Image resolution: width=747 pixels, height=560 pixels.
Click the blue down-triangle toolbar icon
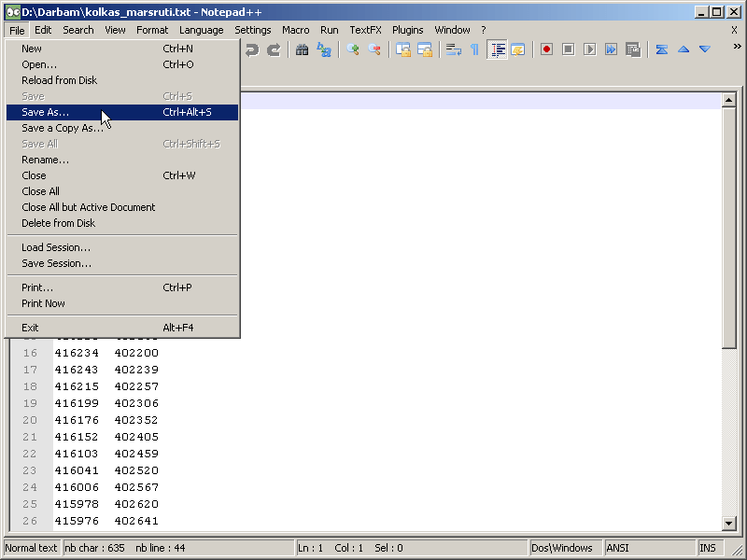pos(705,49)
